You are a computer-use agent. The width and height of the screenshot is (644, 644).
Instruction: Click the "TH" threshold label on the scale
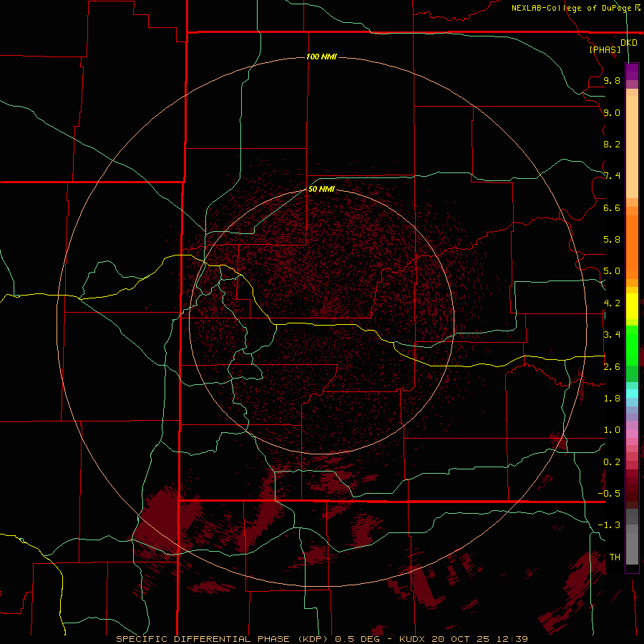click(x=615, y=557)
